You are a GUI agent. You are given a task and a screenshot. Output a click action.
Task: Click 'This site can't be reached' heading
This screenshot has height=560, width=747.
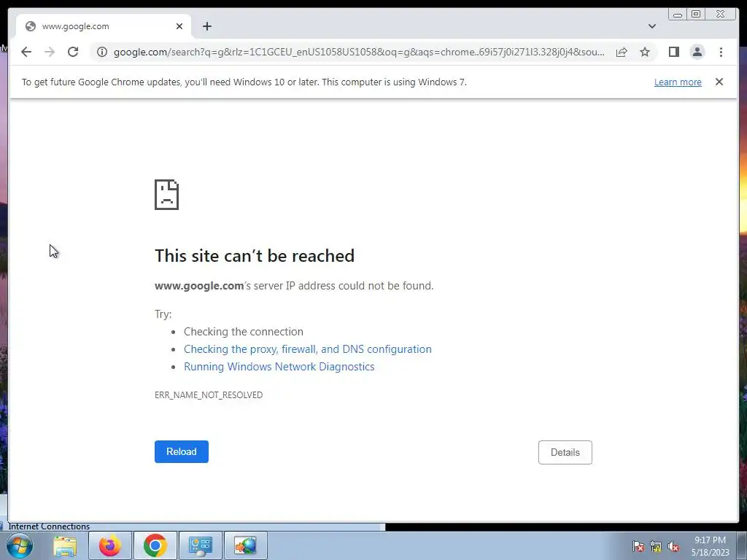[255, 256]
